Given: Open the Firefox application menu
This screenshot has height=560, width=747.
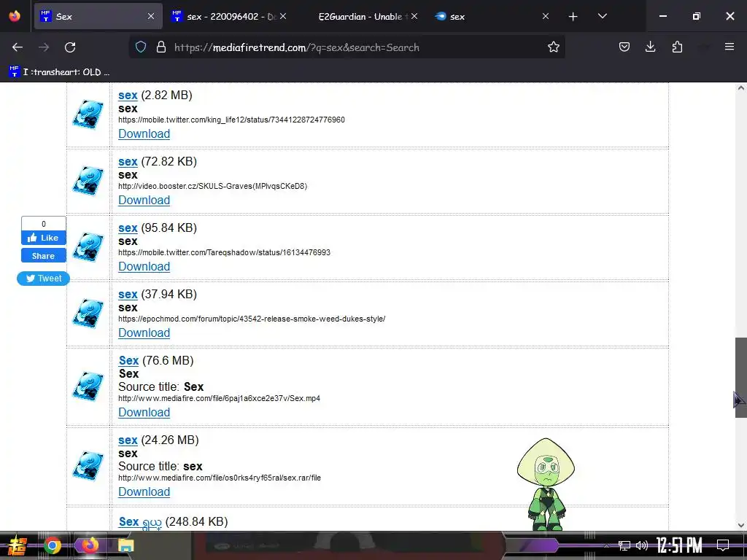Looking at the screenshot, I should pyautogui.click(x=729, y=47).
